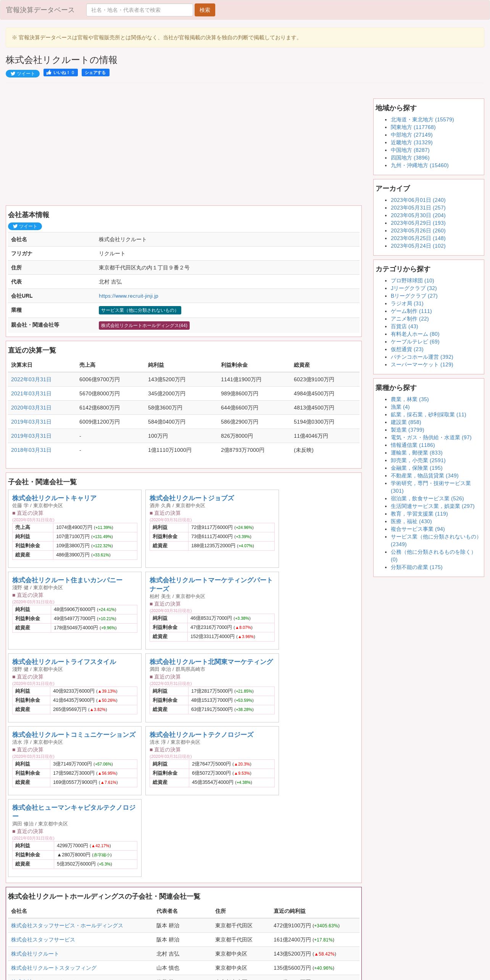Open 不動産業，物品賃貸業 industry link

[424, 475]
